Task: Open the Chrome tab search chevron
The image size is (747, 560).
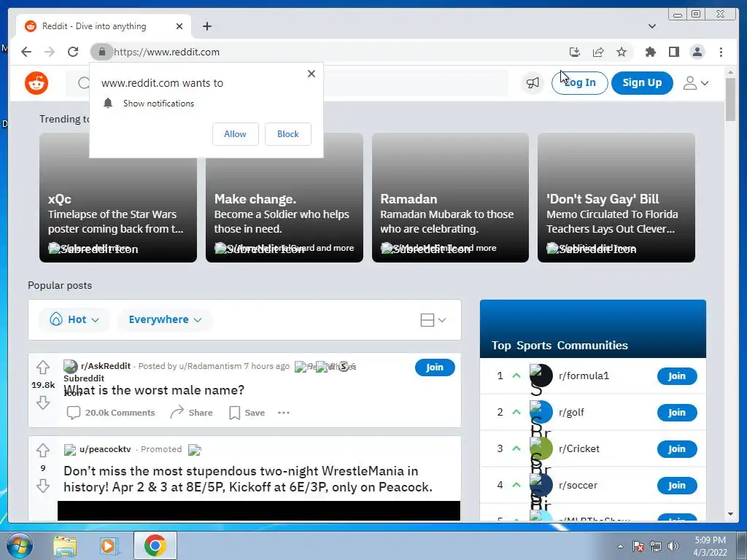Action: 651,26
